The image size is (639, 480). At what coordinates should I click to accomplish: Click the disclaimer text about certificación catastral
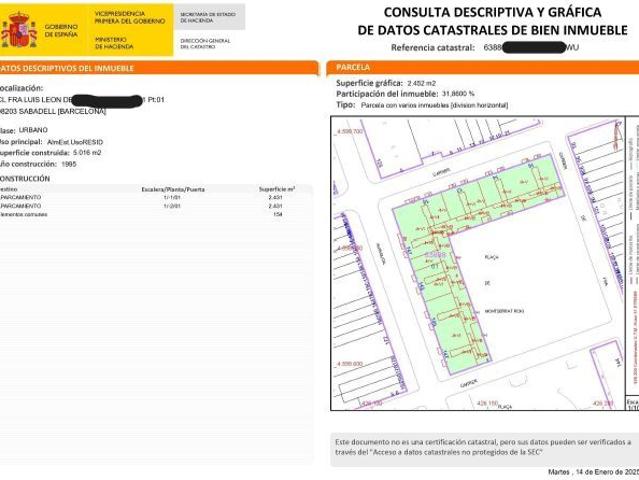483,447
